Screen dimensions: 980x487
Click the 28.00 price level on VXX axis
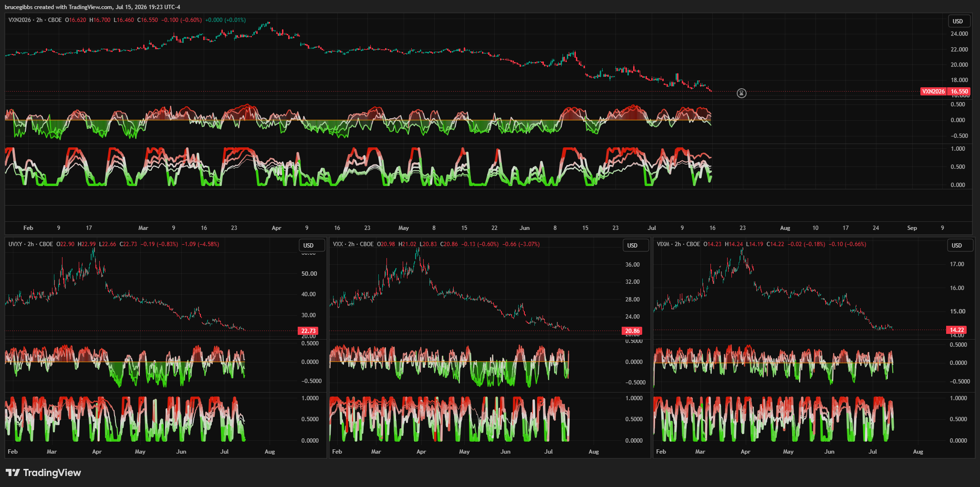pos(633,300)
